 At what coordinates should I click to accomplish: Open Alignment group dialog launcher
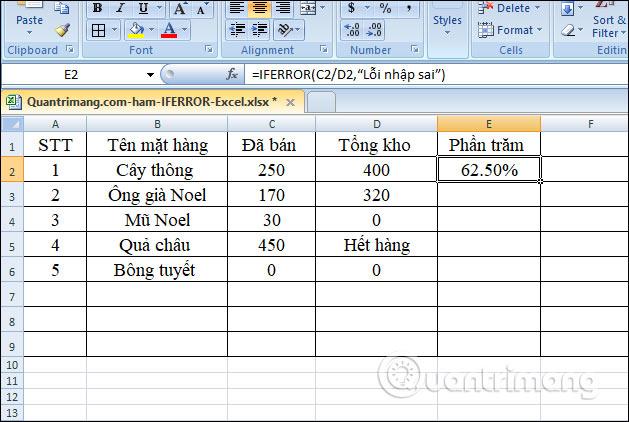(x=323, y=49)
